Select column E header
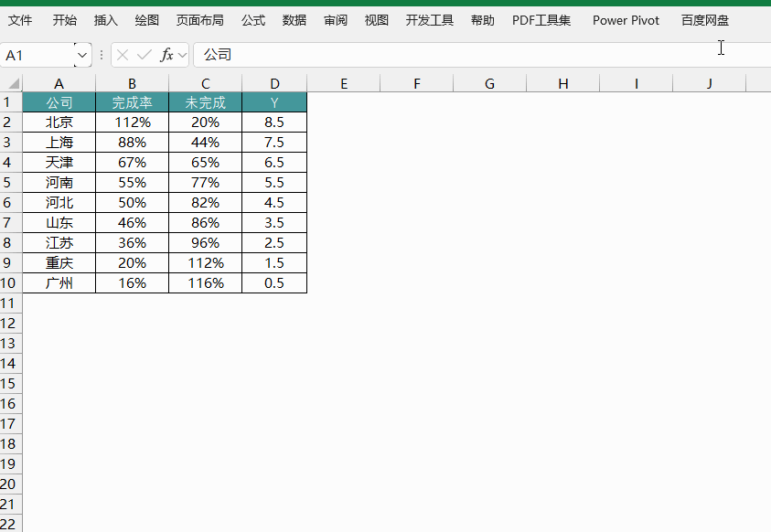Viewport: 771px width, 532px height. click(344, 83)
